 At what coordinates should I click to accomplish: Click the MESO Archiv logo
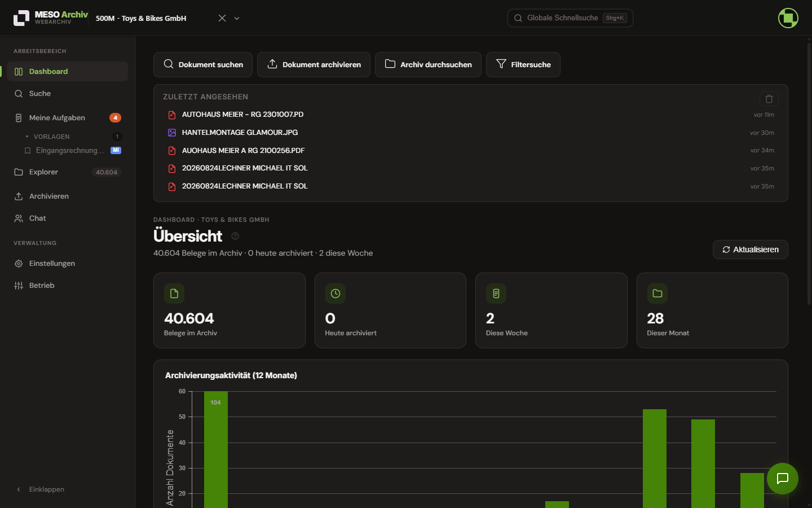click(50, 17)
